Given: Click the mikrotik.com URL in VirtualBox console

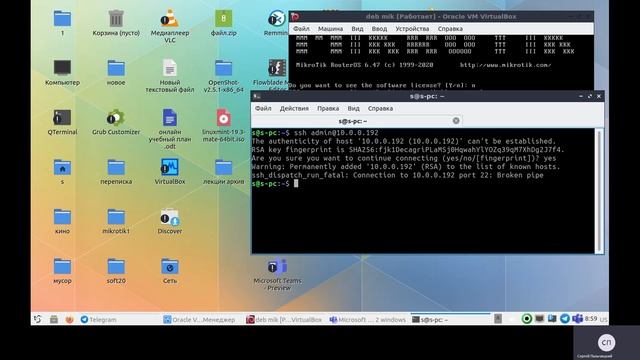Looking at the screenshot, I should (x=505, y=65).
